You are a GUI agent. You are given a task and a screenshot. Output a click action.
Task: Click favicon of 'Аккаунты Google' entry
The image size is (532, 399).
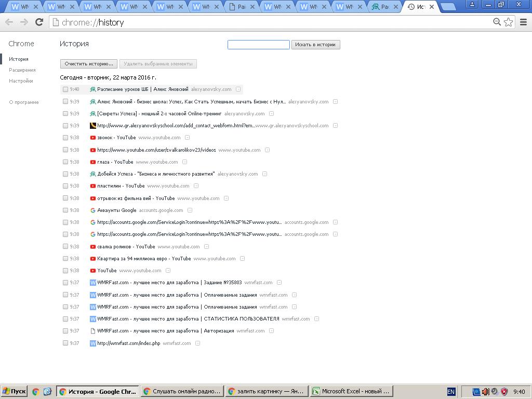click(x=92, y=210)
